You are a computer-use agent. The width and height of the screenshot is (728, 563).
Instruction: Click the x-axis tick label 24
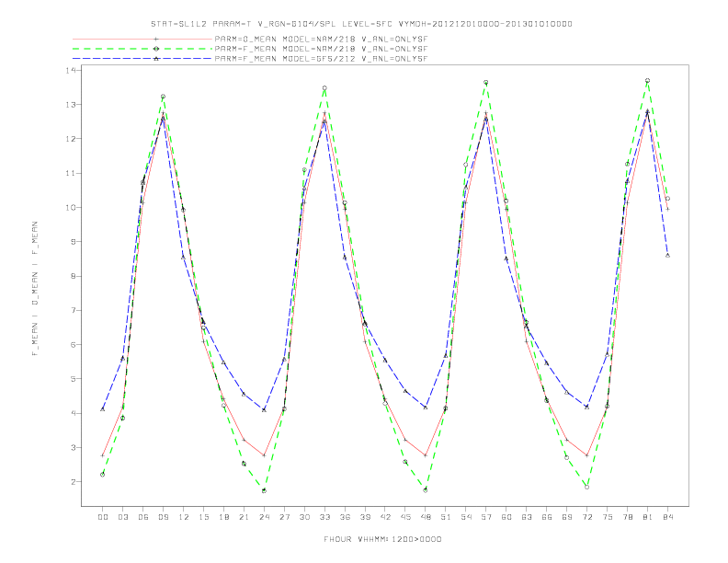point(264,517)
